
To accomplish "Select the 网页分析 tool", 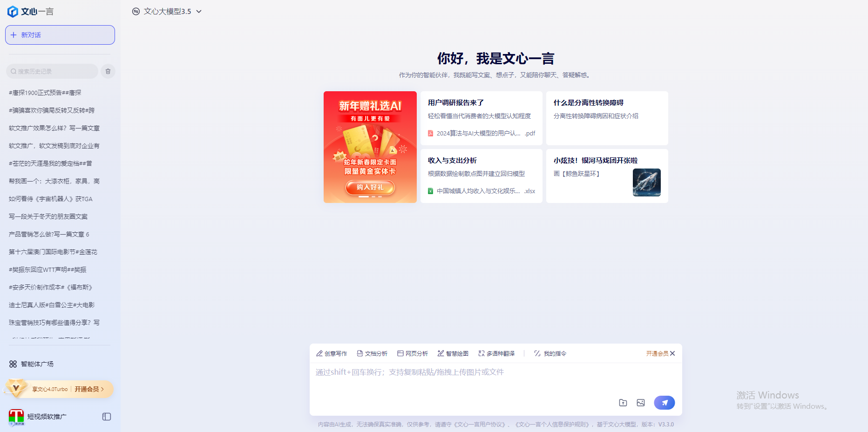I will pyautogui.click(x=413, y=354).
